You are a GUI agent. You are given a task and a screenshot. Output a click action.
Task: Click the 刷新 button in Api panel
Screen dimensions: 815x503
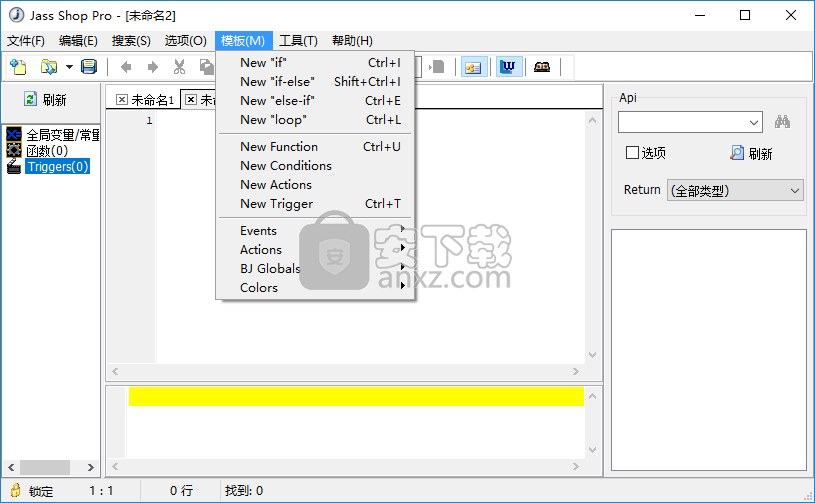752,153
